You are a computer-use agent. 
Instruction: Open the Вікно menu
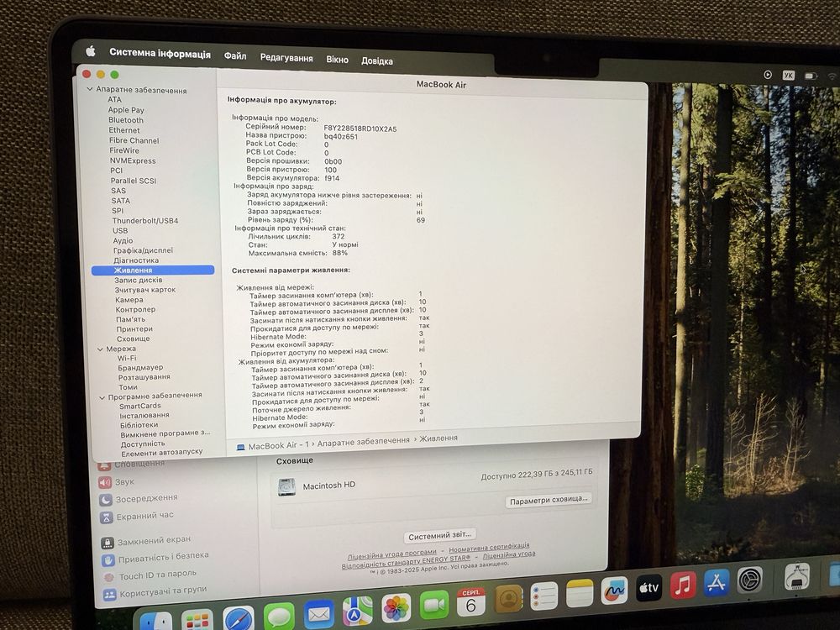pyautogui.click(x=337, y=60)
